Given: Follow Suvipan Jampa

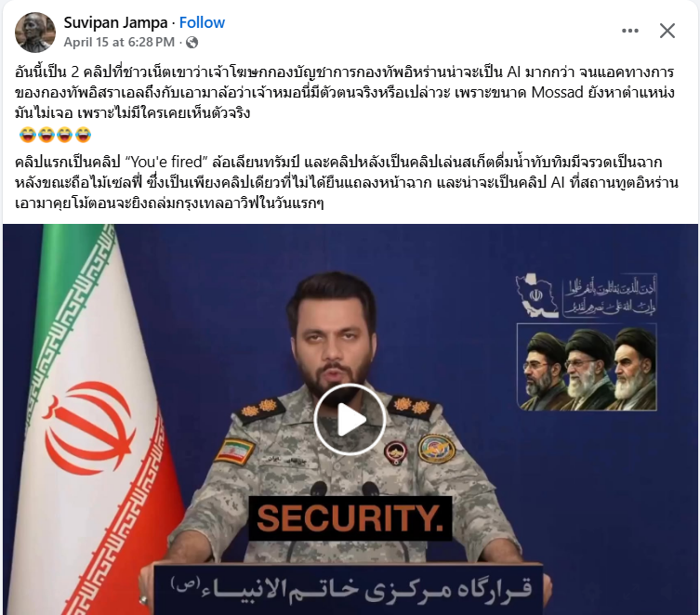Looking at the screenshot, I should click(x=202, y=22).
